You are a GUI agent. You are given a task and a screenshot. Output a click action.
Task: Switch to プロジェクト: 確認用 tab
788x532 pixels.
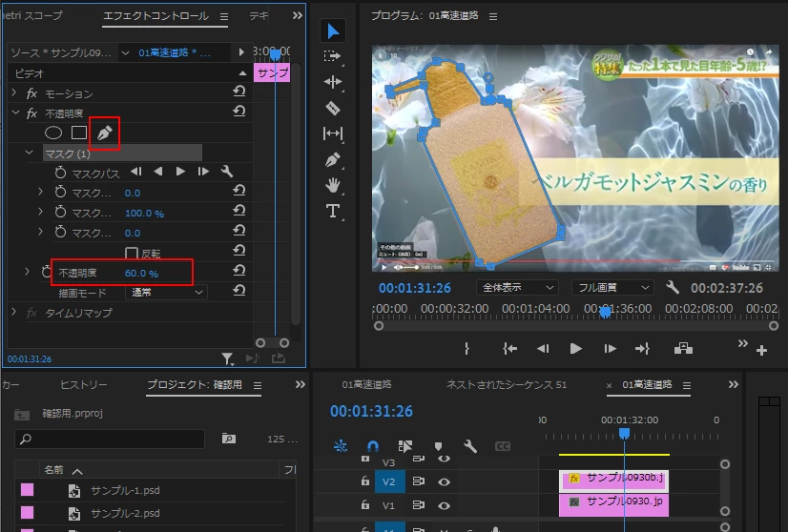click(195, 385)
